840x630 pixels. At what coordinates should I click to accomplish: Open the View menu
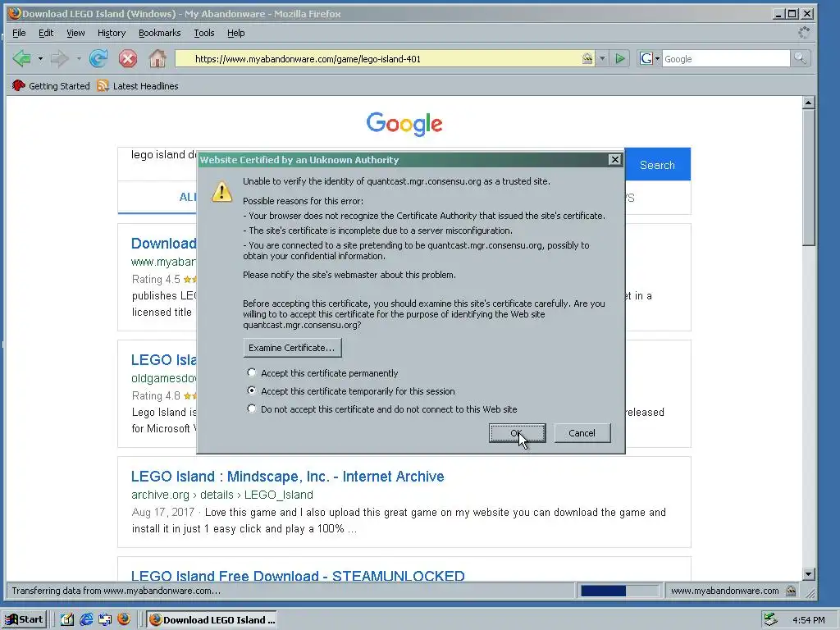coord(75,33)
